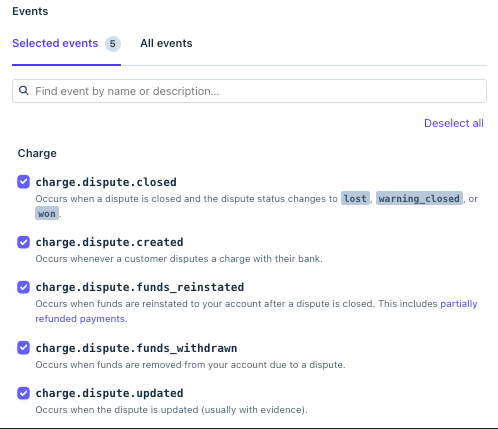Click the charge.dispute.updated event name
498x429 pixels.
point(109,393)
